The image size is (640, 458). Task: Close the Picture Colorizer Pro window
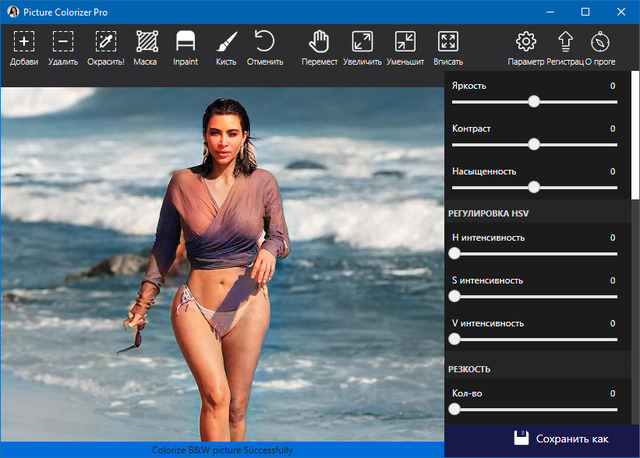coord(621,12)
